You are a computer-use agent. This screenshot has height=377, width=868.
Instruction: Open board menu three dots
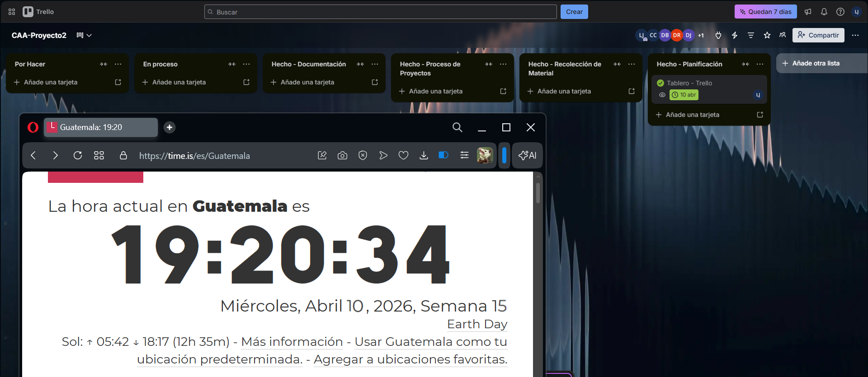coord(855,35)
